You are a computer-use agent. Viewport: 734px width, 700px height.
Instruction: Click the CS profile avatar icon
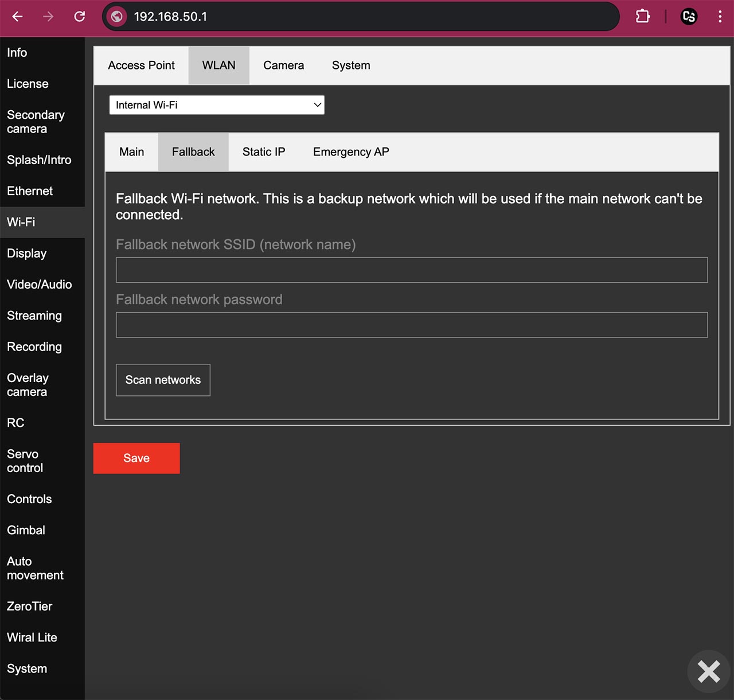pos(689,17)
